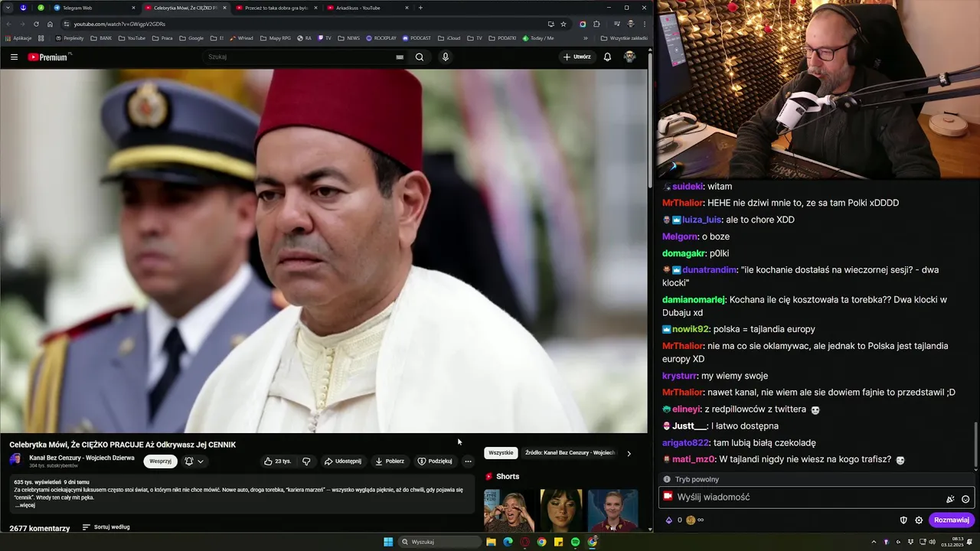The height and width of the screenshot is (551, 980).
Task: Open the Mapy RPG bookmarks folder
Action: 276,37
